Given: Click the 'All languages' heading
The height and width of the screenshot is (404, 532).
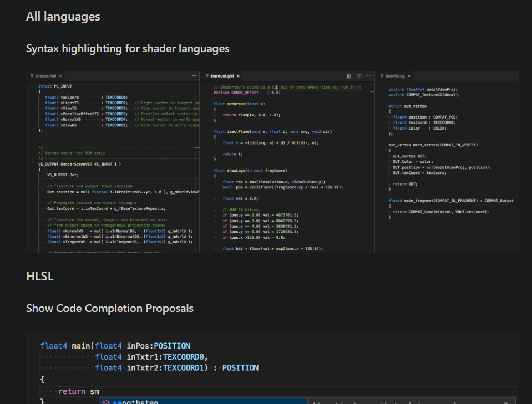Looking at the screenshot, I should (63, 17).
